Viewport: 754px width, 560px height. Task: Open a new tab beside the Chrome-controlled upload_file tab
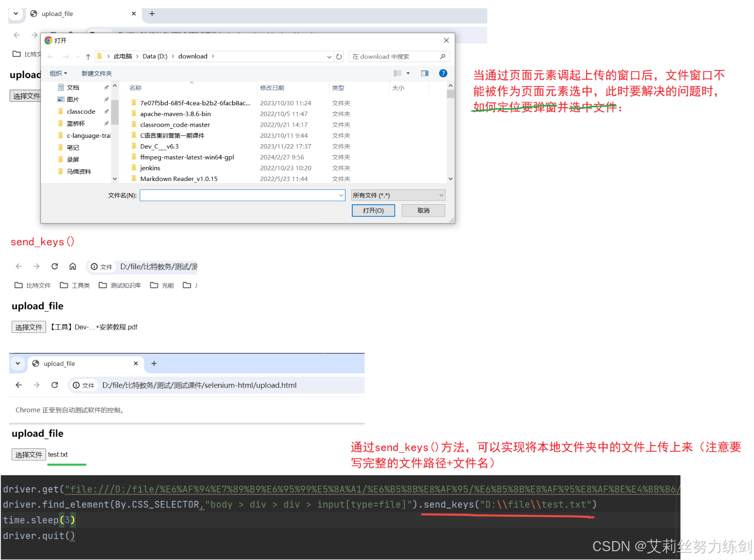tap(154, 363)
